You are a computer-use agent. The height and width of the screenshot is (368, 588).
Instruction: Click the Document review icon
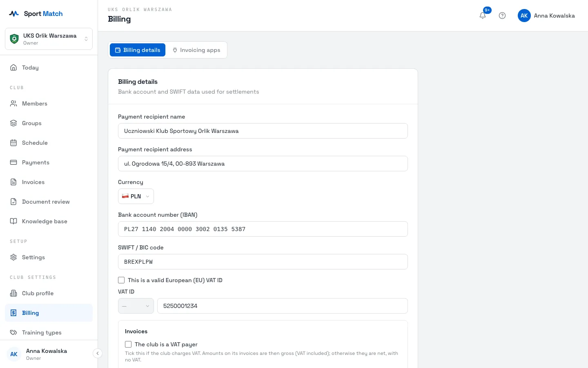click(x=13, y=202)
